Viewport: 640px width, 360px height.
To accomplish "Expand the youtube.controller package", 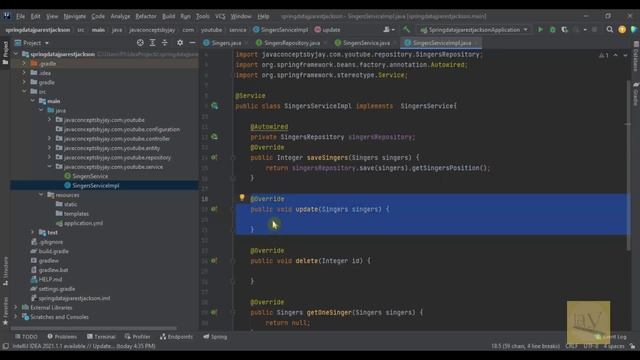I will pos(49,139).
